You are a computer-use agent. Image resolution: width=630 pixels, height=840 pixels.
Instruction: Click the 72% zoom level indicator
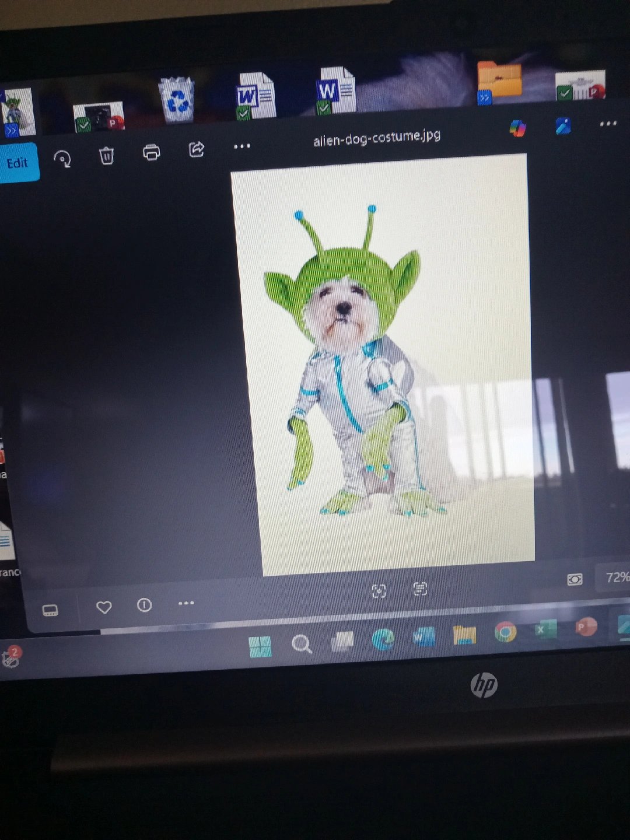point(616,577)
